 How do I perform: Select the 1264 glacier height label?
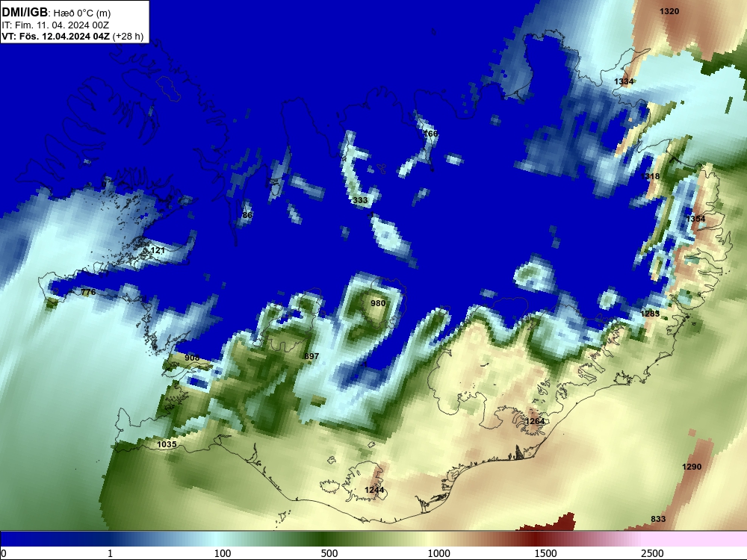535,421
